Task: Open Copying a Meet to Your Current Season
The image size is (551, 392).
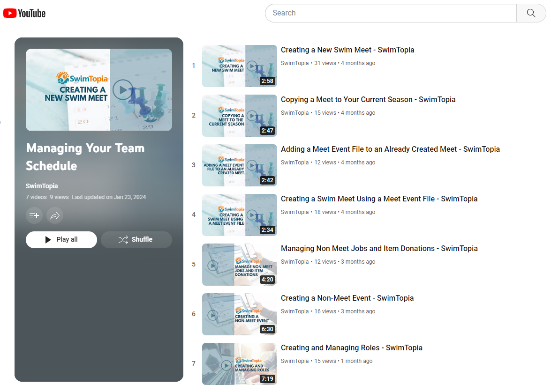Action: point(368,100)
